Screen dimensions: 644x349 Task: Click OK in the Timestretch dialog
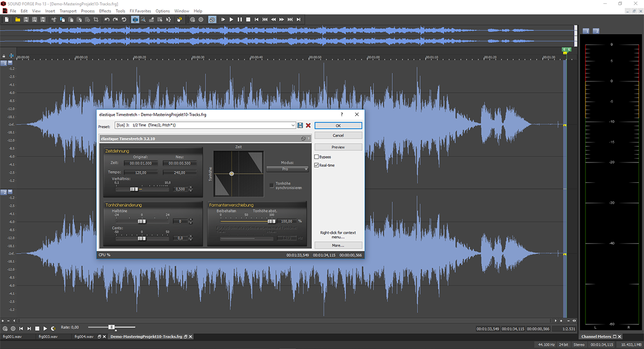[338, 125]
